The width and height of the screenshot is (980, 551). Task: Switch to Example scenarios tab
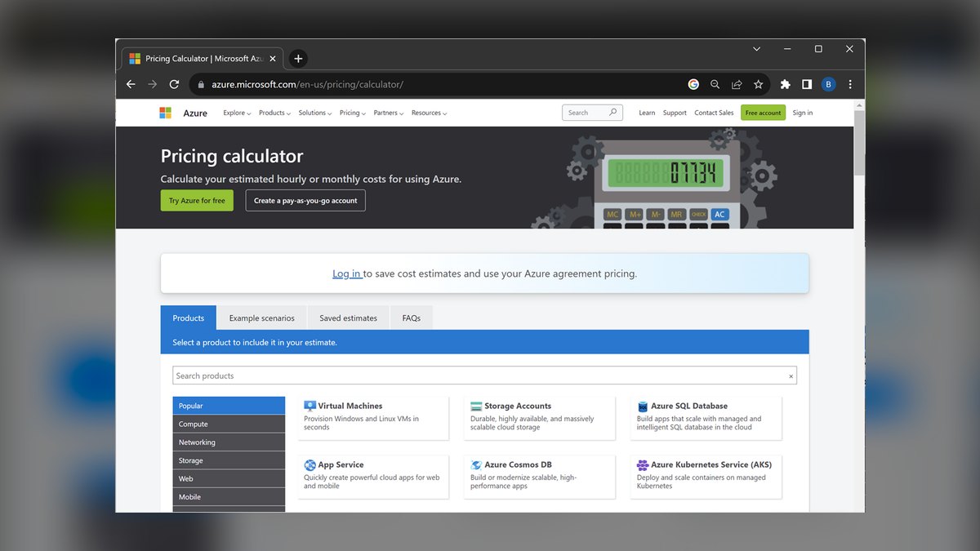point(262,318)
